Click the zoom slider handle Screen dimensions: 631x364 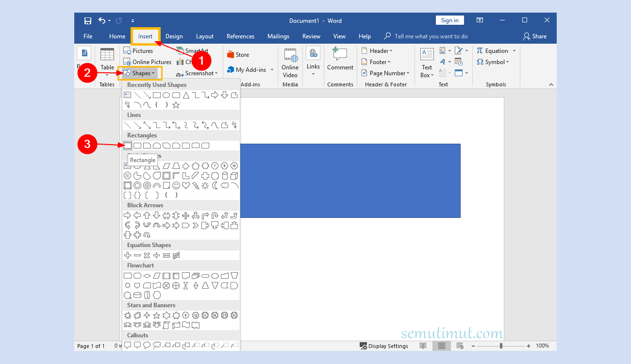click(501, 346)
